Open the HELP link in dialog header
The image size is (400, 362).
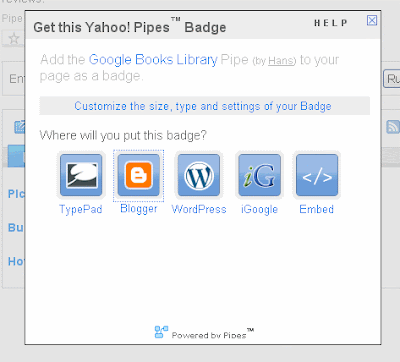(x=331, y=23)
